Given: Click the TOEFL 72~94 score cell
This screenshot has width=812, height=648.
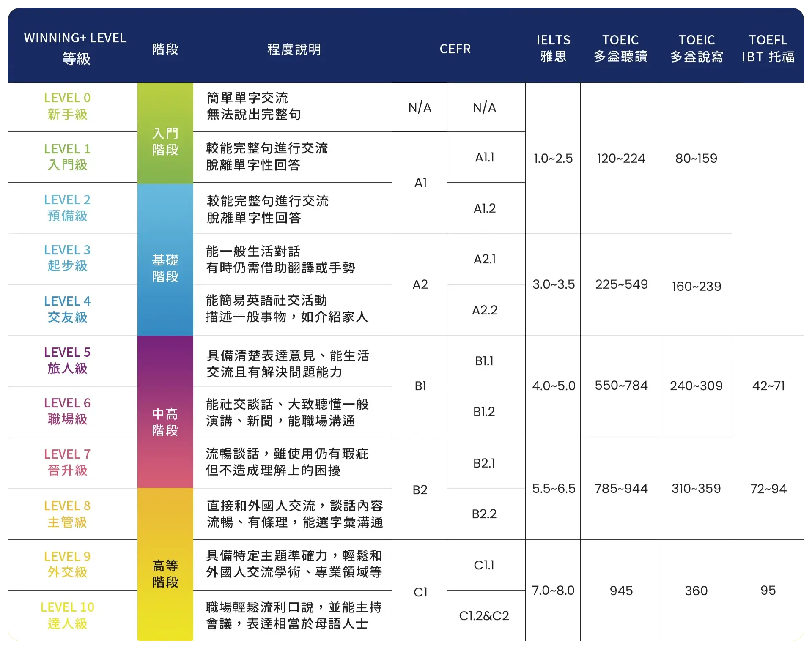Looking at the screenshot, I should coord(768,489).
